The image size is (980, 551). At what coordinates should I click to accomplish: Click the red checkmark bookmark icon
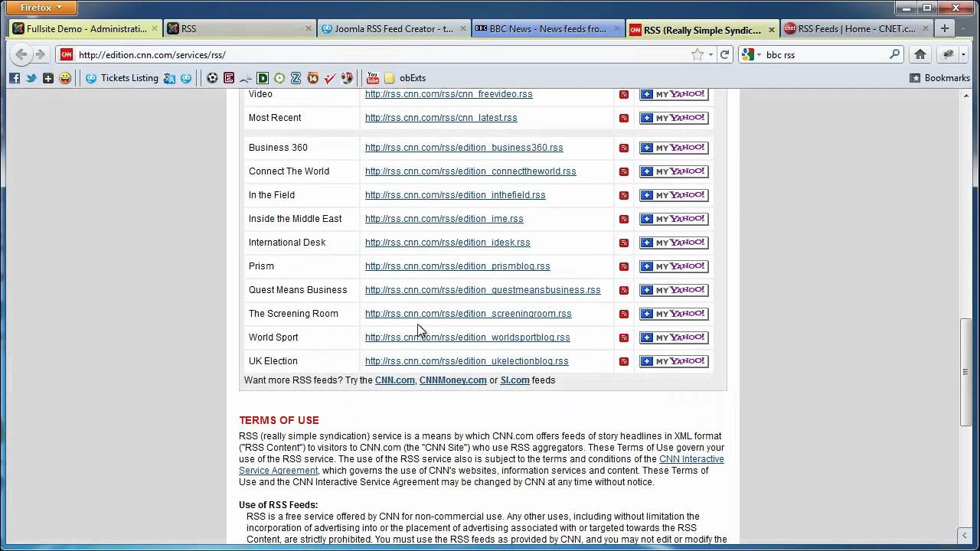point(330,78)
